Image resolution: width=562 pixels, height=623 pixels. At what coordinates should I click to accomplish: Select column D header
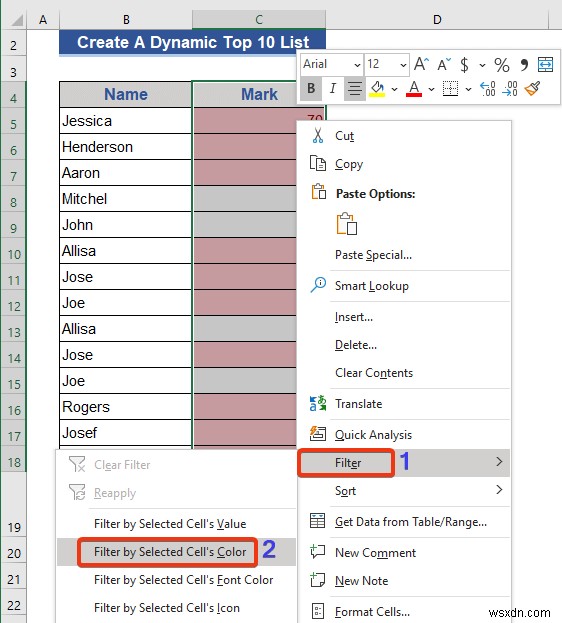pos(437,19)
